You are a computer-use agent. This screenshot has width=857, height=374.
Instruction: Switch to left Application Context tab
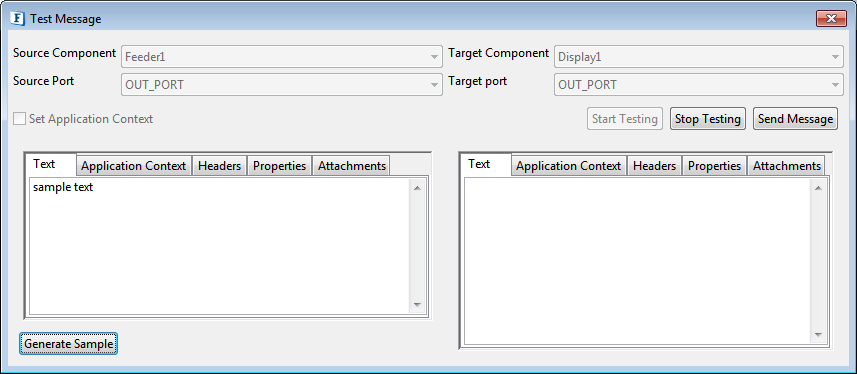(x=134, y=166)
